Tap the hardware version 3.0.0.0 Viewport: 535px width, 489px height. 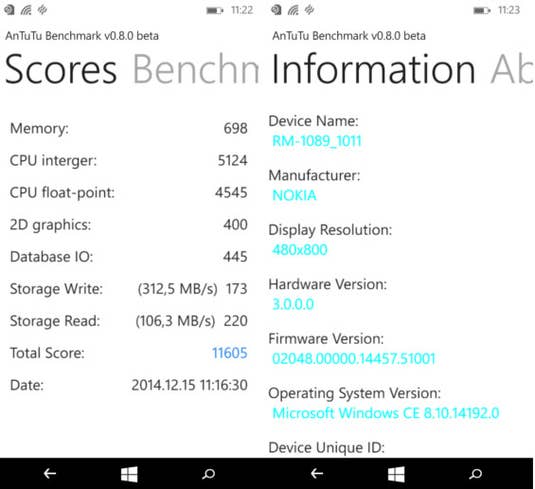pyautogui.click(x=293, y=304)
